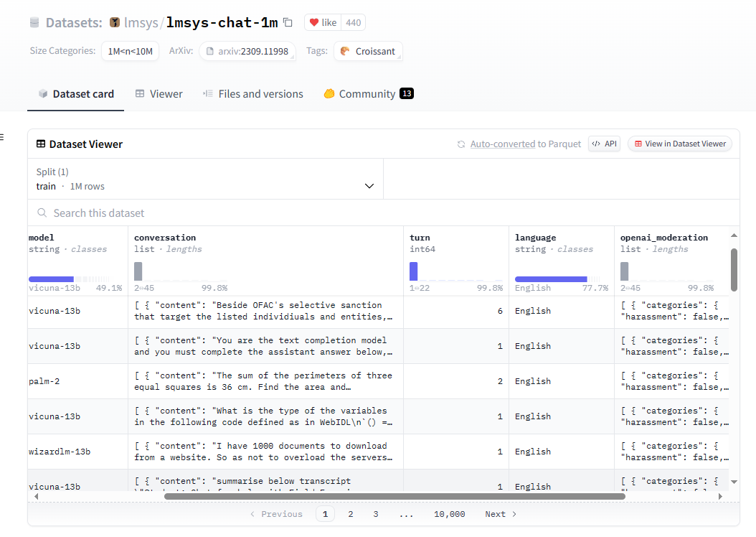Select current page 1
This screenshot has height=537, width=756.
pos(325,514)
